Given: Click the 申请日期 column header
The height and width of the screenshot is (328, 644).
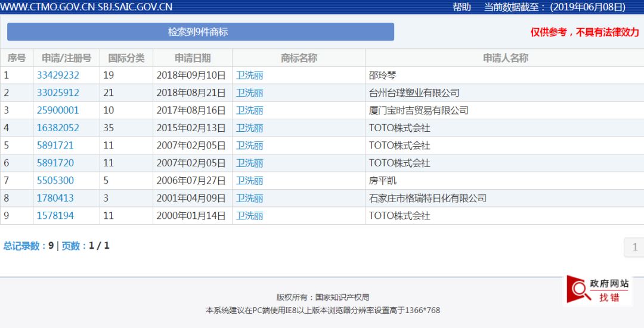Looking at the screenshot, I should point(193,58).
